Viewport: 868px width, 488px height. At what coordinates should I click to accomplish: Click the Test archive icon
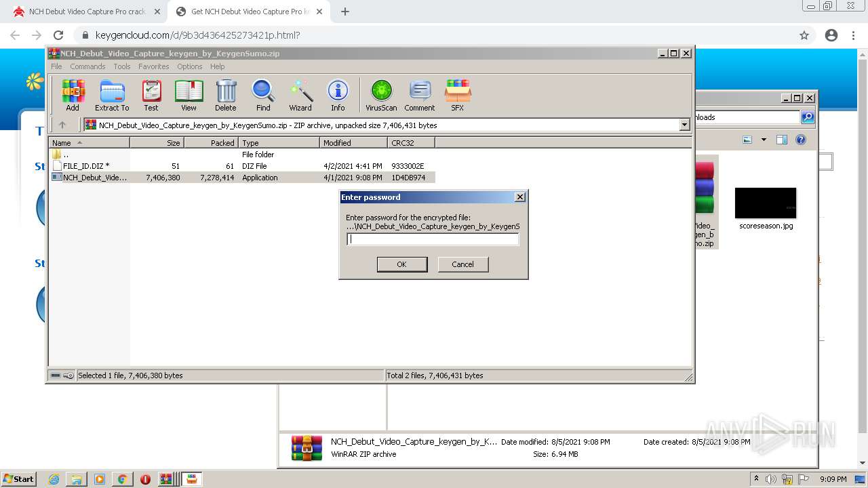tap(151, 95)
